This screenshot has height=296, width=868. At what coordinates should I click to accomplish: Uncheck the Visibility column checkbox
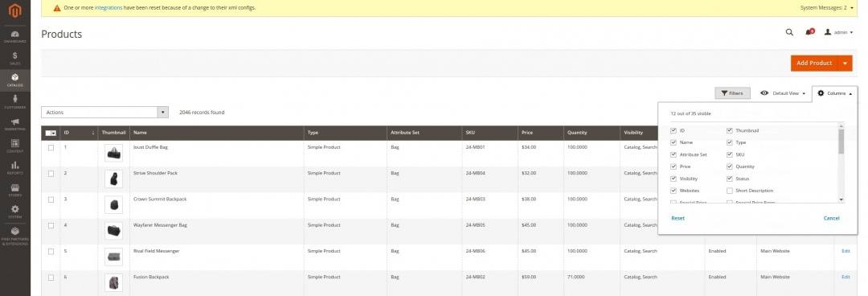click(674, 179)
